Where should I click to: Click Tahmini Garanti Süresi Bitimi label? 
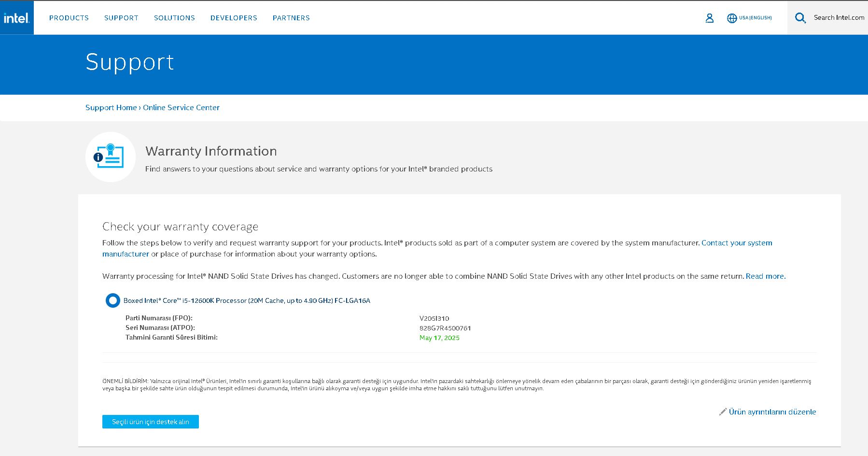coord(171,337)
